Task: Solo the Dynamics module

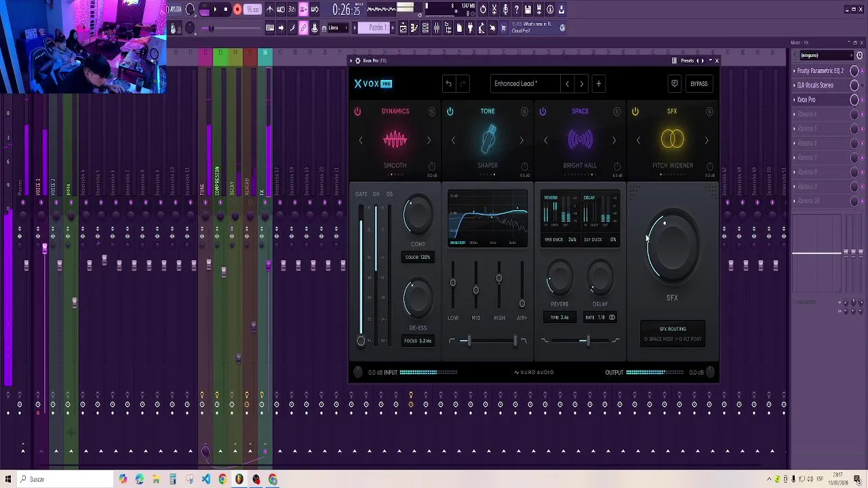Action: click(432, 111)
